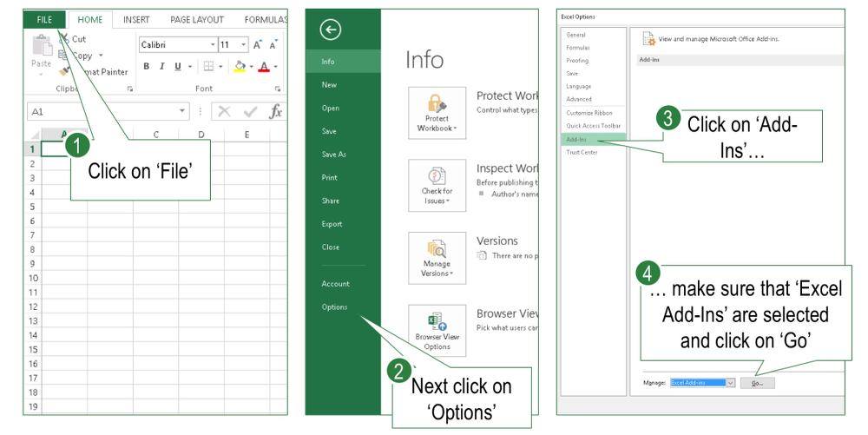Select Info in Backstage menu
This screenshot has width=868, height=435.
point(343,62)
